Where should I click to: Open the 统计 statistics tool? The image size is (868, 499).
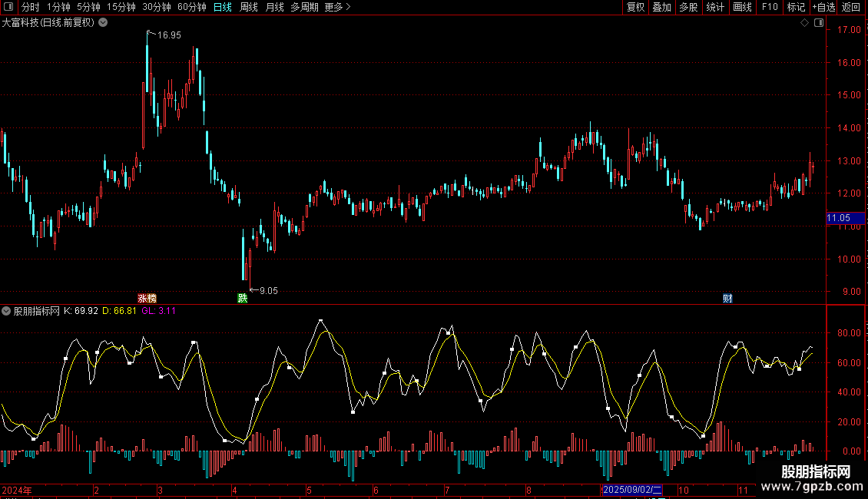pyautogui.click(x=715, y=7)
